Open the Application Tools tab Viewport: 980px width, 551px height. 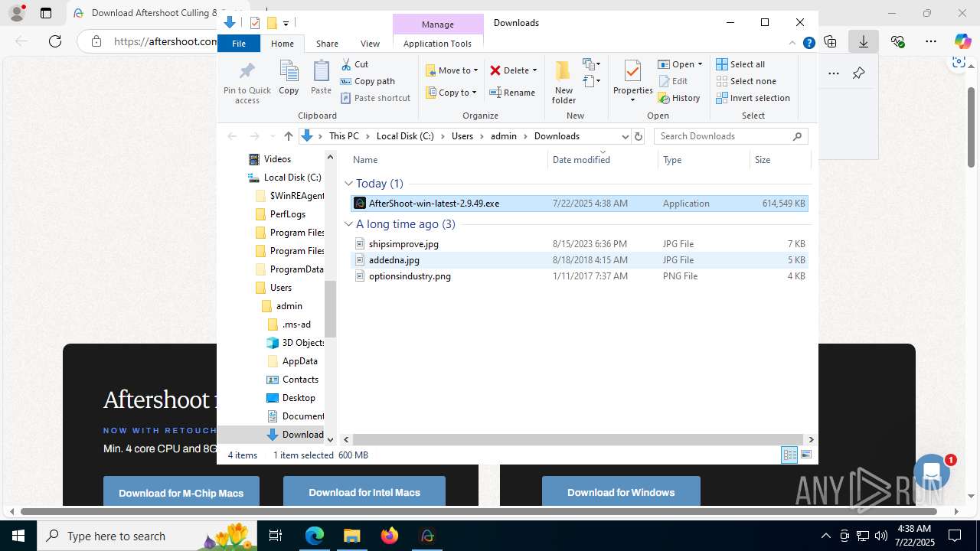[x=437, y=44]
